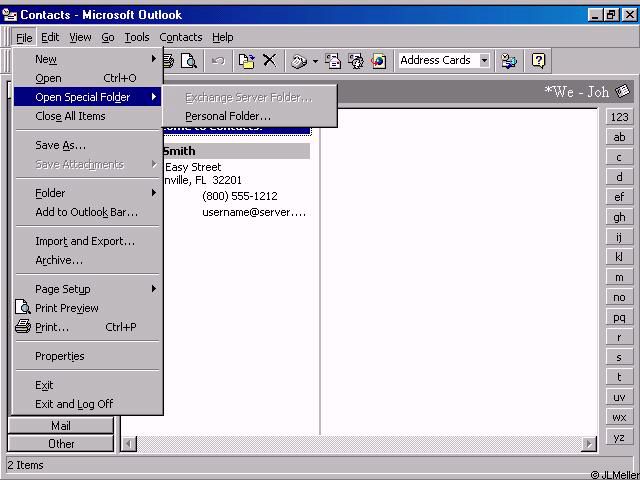
Task: Click the yz index tab
Action: pyautogui.click(x=619, y=437)
